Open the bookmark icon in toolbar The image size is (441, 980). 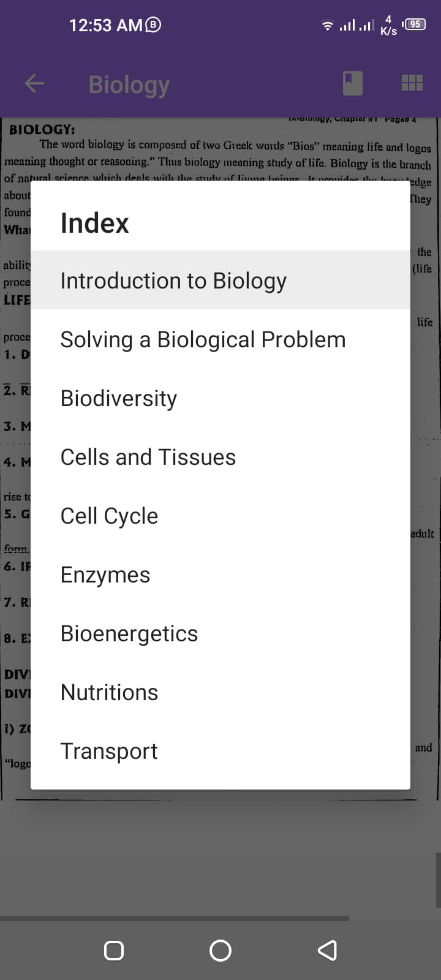pyautogui.click(x=352, y=83)
